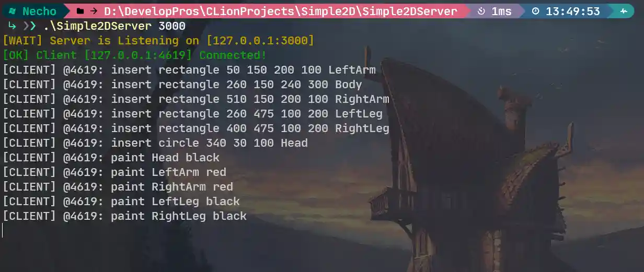Click the Simple2DServer directory path text
This screenshot has height=272, width=644.
coord(280,11)
